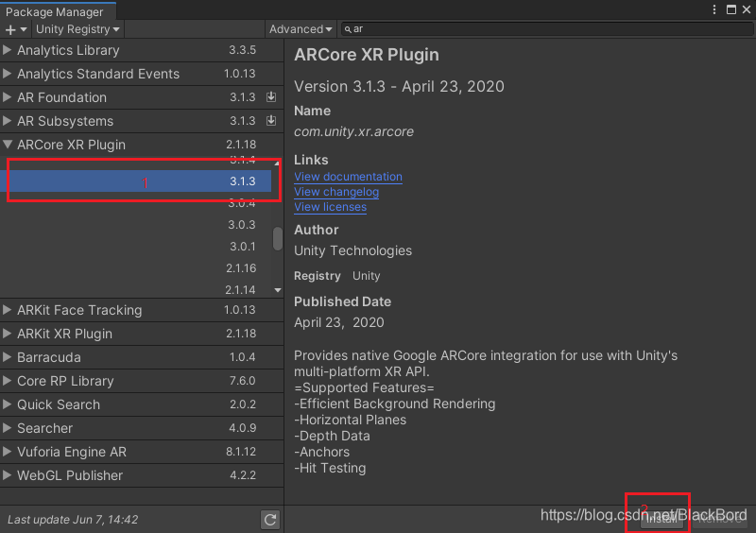Click AR Foundation download icon

[x=271, y=97]
